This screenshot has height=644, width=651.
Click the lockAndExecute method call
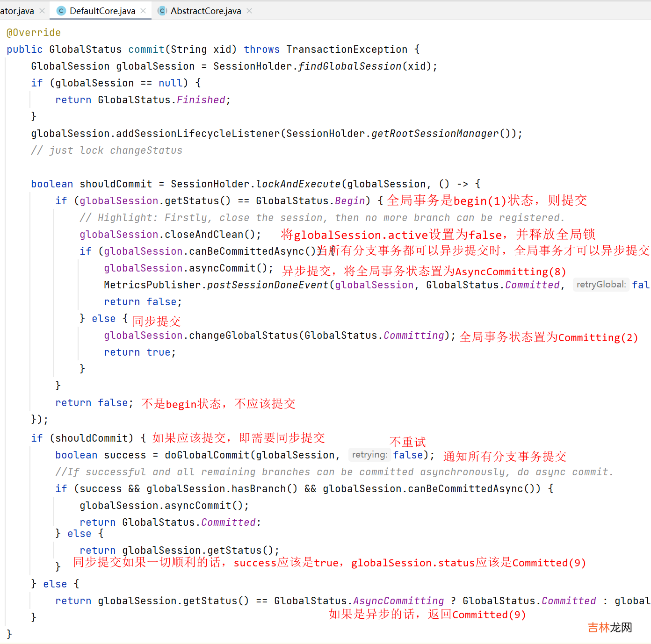pos(298,184)
